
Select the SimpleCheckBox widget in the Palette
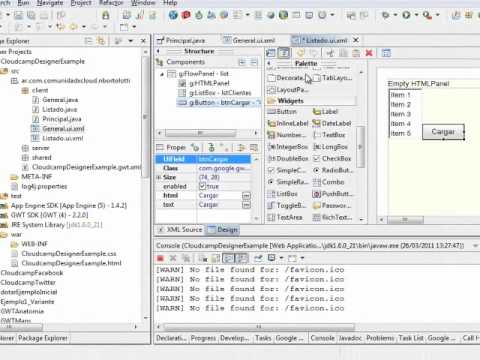(x=287, y=170)
